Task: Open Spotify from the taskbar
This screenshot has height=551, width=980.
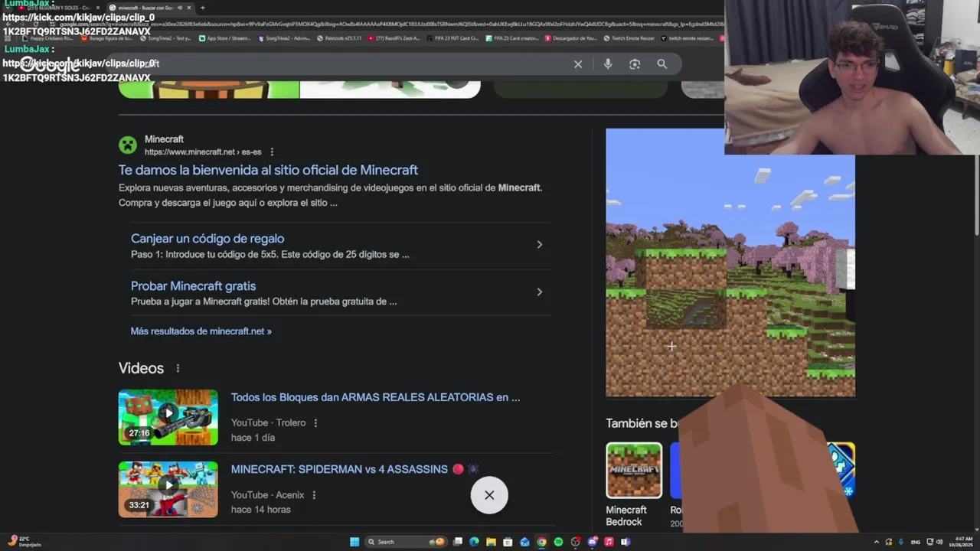Action: tap(558, 542)
